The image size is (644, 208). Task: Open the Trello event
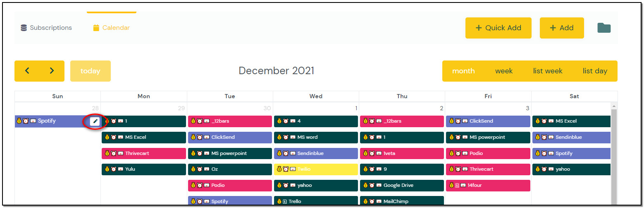(316, 201)
